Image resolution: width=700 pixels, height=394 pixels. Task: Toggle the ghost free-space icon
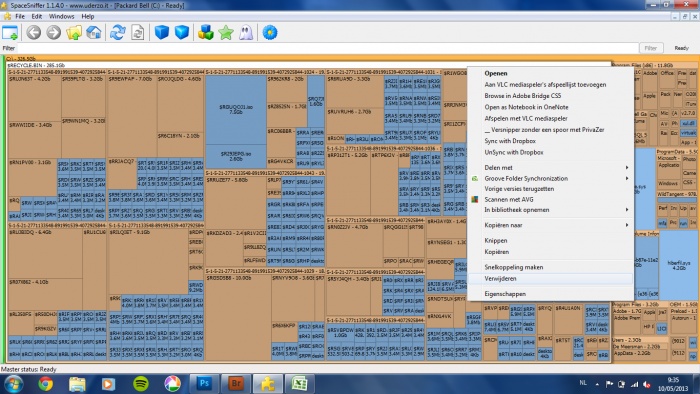coord(246,33)
